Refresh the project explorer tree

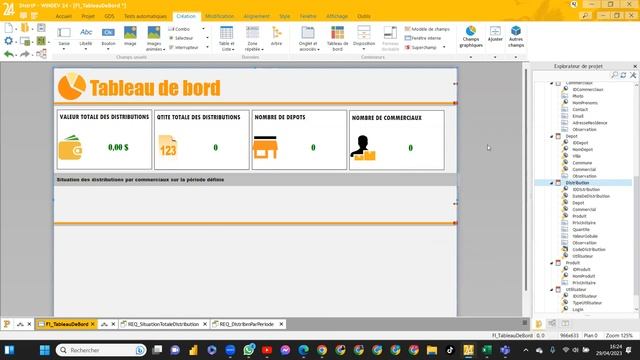pyautogui.click(x=624, y=75)
